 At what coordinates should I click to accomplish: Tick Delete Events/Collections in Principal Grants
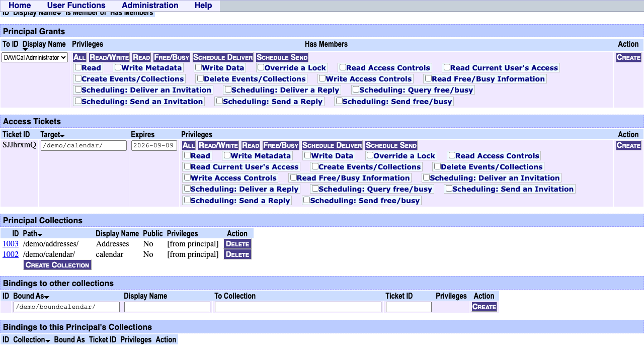[200, 78]
